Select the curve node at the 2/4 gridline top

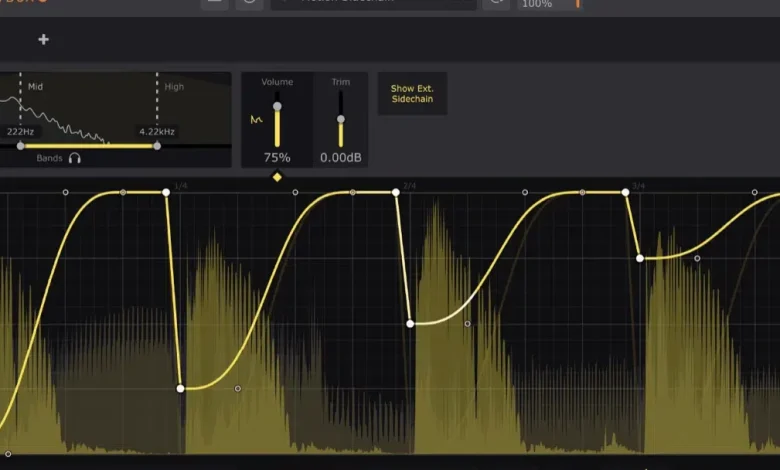click(396, 192)
